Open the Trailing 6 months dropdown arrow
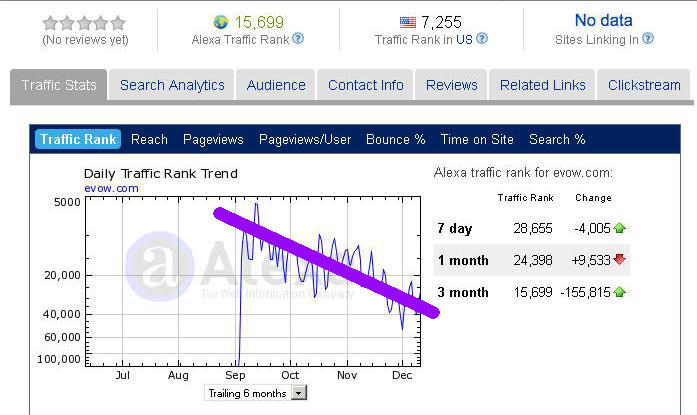Image resolution: width=697 pixels, height=415 pixels. click(299, 393)
